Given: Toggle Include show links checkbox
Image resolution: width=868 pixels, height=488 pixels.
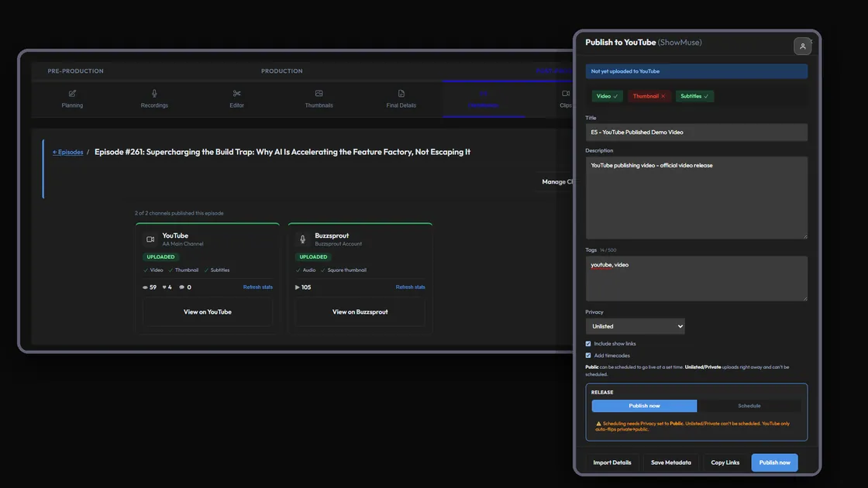Looking at the screenshot, I should click(588, 344).
